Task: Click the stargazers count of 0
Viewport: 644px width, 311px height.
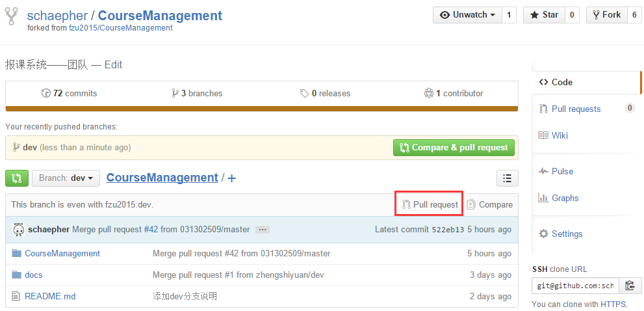Action: tap(572, 15)
